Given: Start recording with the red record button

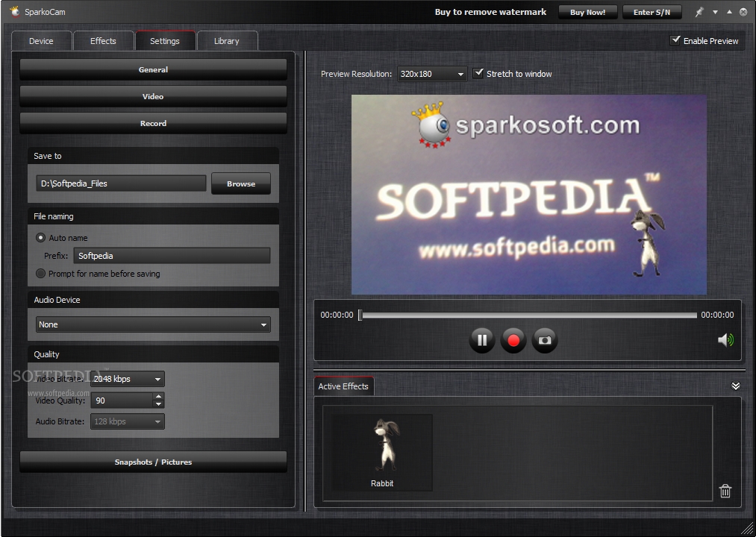Looking at the screenshot, I should [x=513, y=340].
